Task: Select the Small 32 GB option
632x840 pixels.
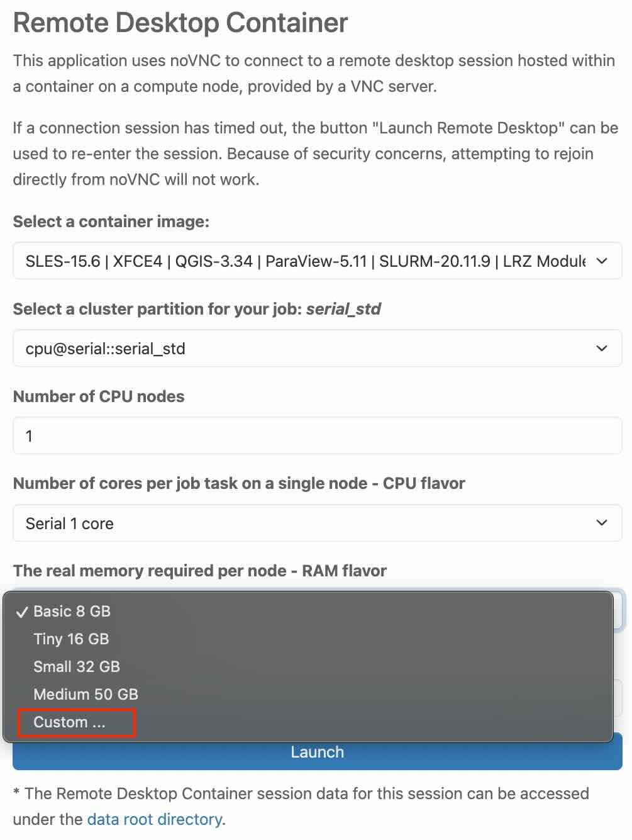Action: [x=76, y=666]
